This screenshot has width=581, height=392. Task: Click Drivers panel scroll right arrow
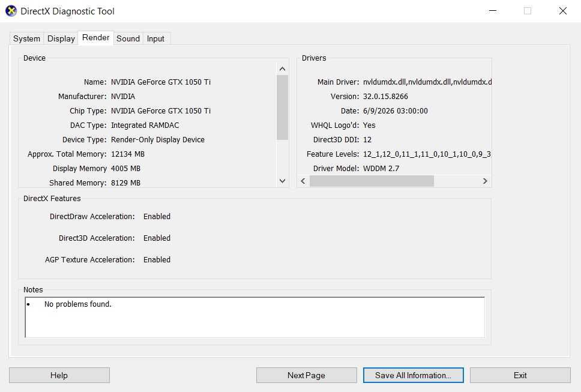485,181
